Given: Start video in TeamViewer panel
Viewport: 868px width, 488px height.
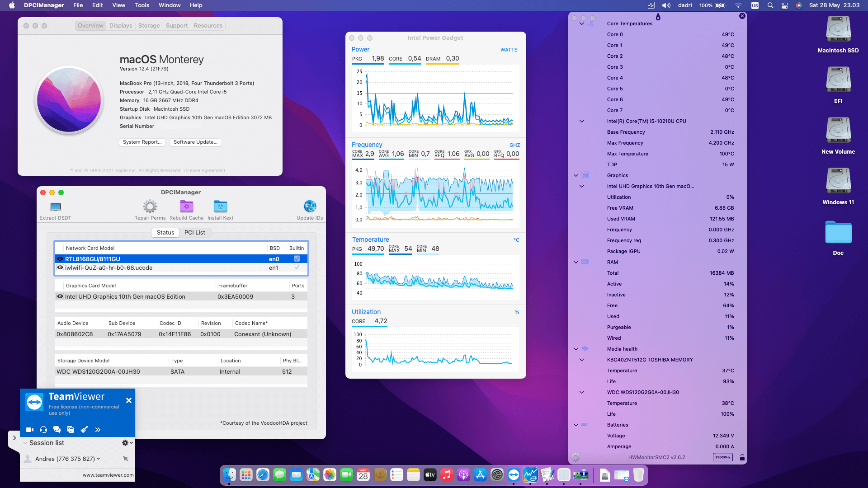Looking at the screenshot, I should pyautogui.click(x=30, y=430).
